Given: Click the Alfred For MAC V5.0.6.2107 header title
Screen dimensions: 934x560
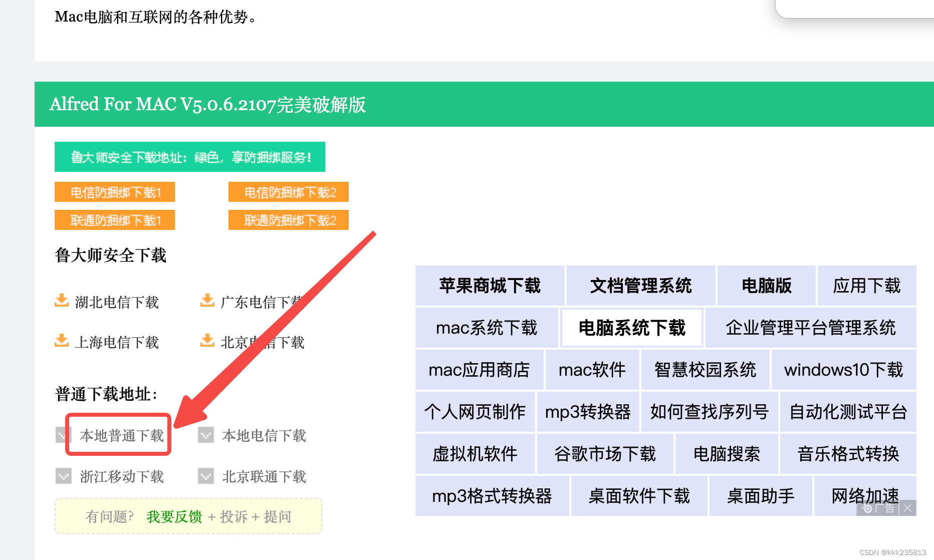Looking at the screenshot, I should click(207, 104).
